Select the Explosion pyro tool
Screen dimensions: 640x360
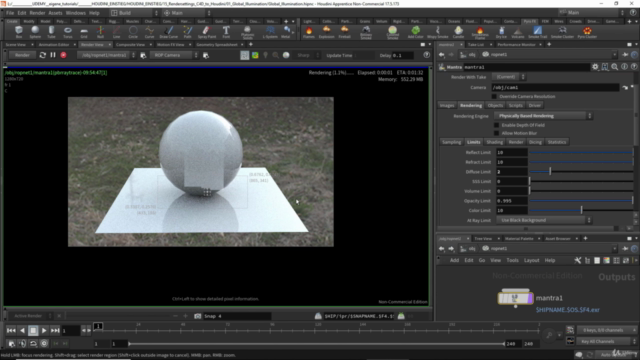[327, 31]
